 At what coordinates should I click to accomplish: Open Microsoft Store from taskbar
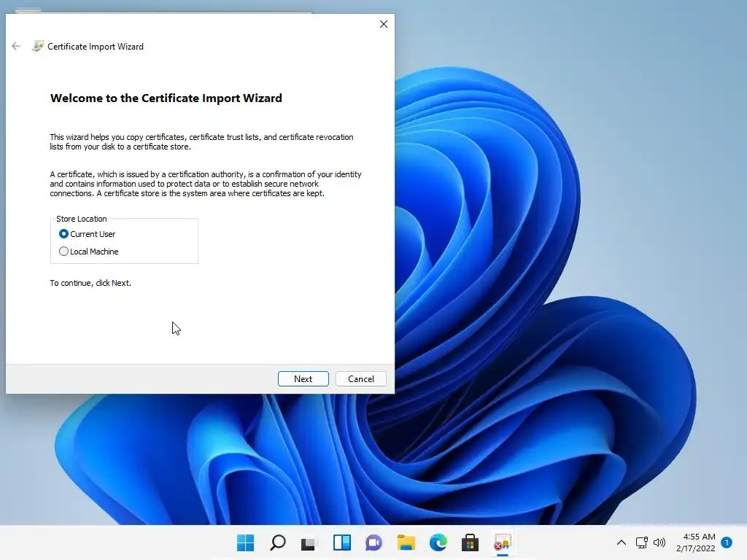(x=471, y=542)
